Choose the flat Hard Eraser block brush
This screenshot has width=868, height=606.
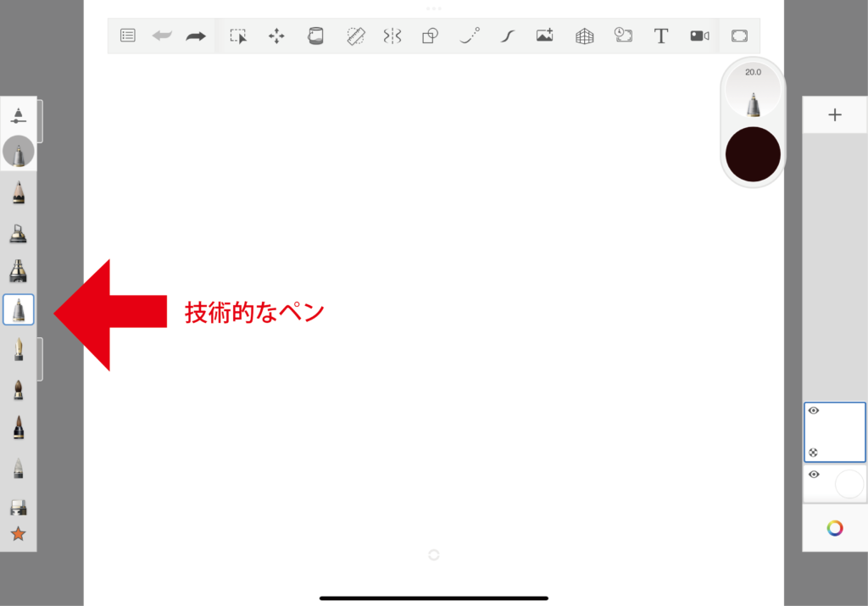pyautogui.click(x=19, y=508)
